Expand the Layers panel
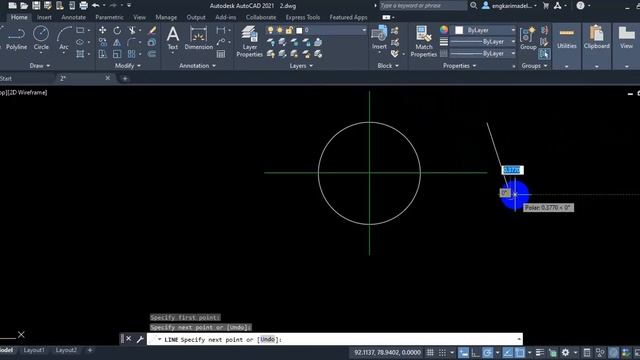This screenshot has height=360, width=640. pyautogui.click(x=301, y=66)
